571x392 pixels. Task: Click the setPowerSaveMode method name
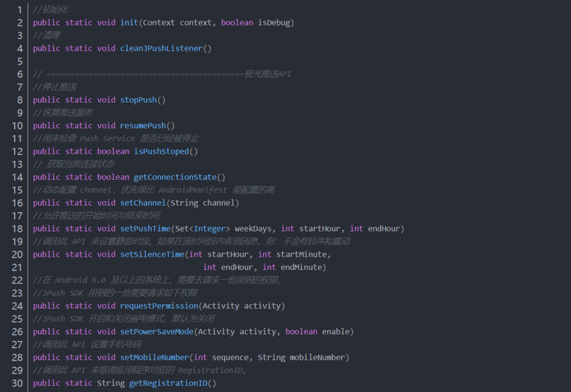pyautogui.click(x=156, y=332)
